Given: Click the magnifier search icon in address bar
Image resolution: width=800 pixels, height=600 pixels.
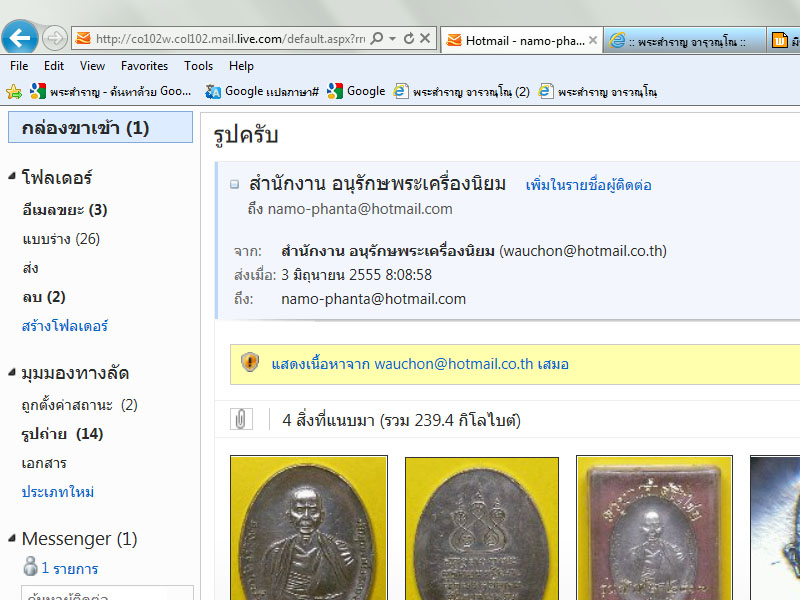Looking at the screenshot, I should (377, 38).
